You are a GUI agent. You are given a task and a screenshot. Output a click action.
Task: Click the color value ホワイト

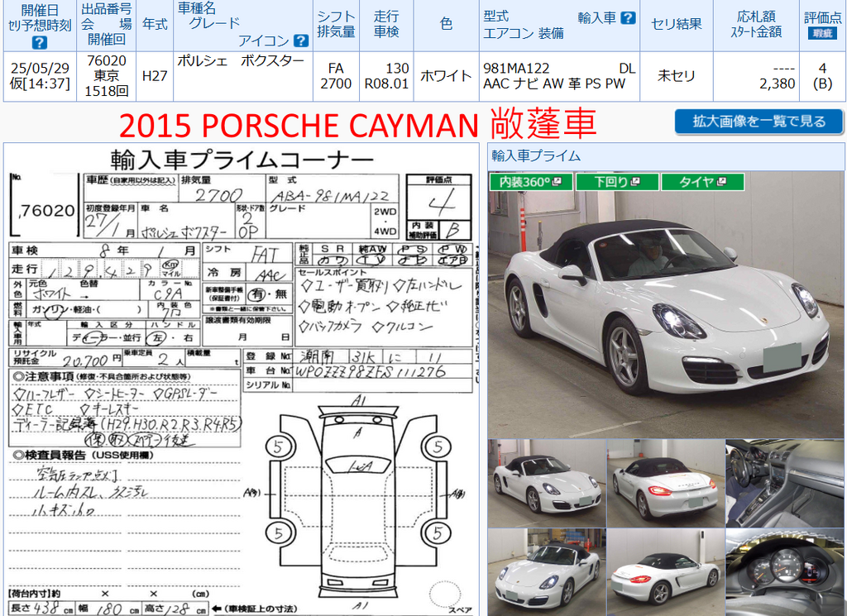(x=446, y=76)
